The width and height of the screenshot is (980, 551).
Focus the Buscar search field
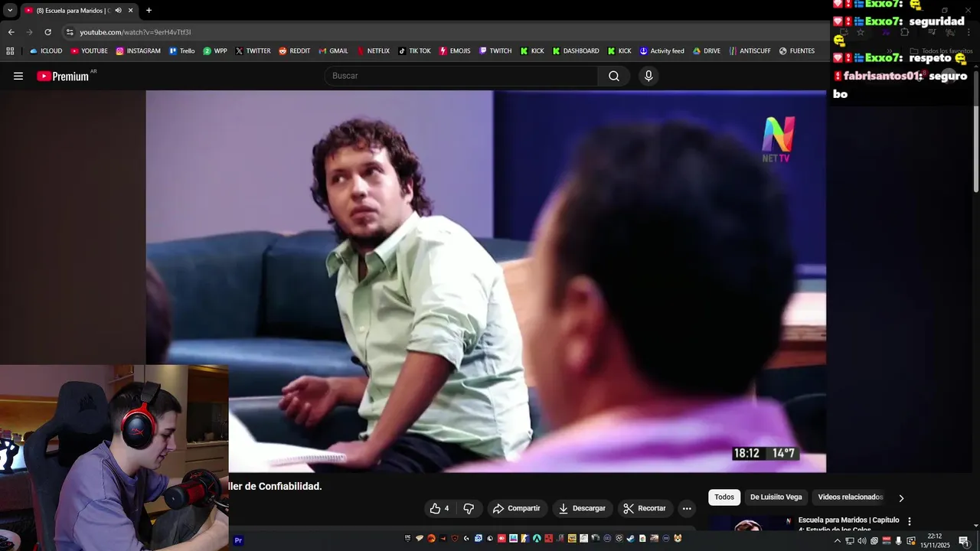[x=462, y=76]
